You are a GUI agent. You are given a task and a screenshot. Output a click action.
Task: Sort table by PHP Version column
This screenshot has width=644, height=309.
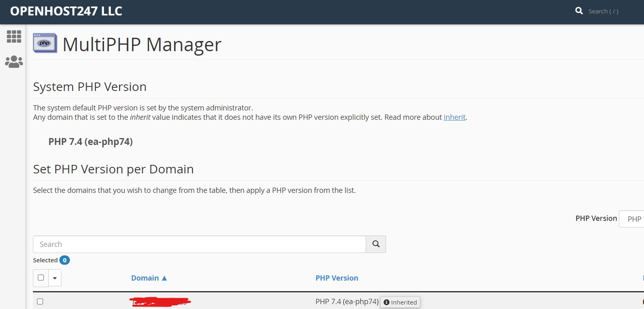(x=337, y=278)
